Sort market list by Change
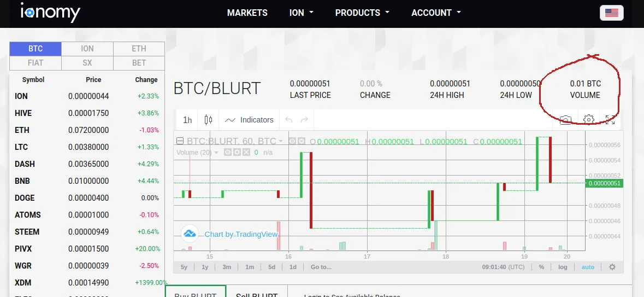644x297 pixels. 146,80
